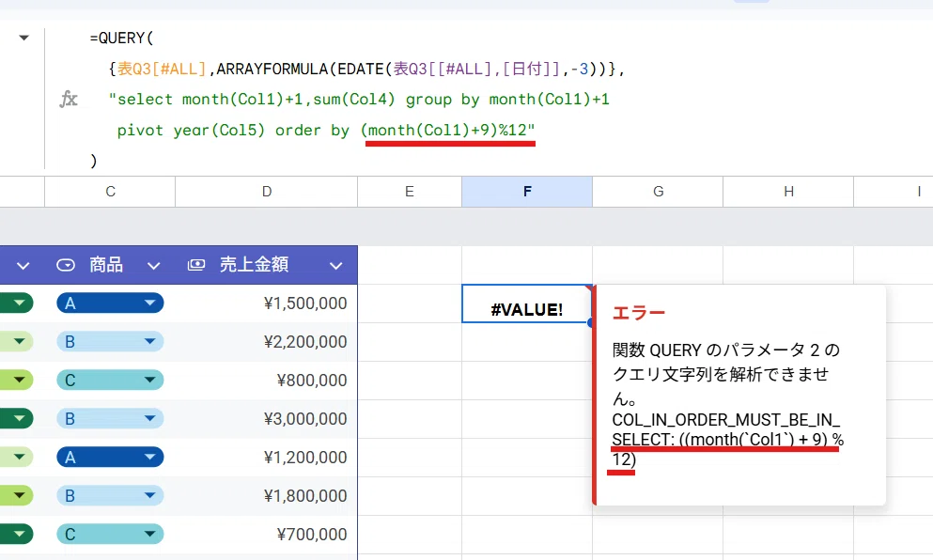This screenshot has height=560, width=933.
Task: Open green chip dropdown in ¥700,000 row
Action: click(17, 534)
